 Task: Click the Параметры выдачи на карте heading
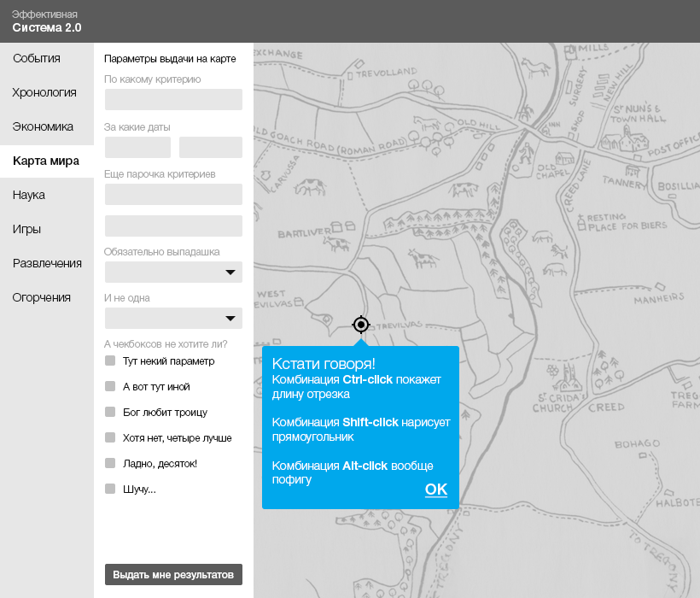(x=170, y=59)
